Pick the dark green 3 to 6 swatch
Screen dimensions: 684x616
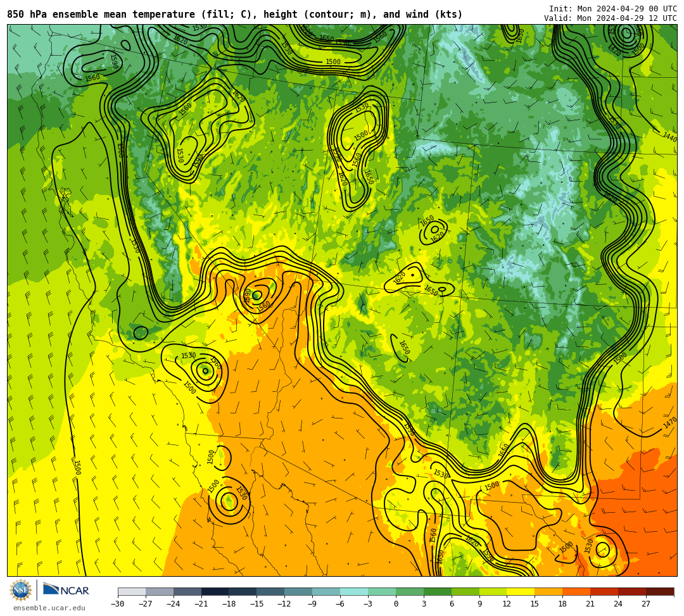click(438, 591)
